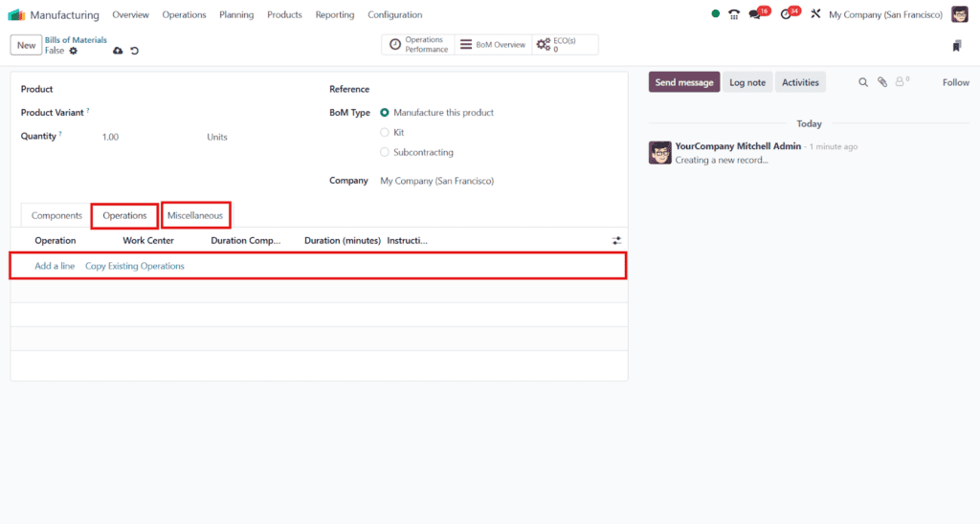Save the record with cloud upload icon
The image size is (980, 524).
point(118,51)
